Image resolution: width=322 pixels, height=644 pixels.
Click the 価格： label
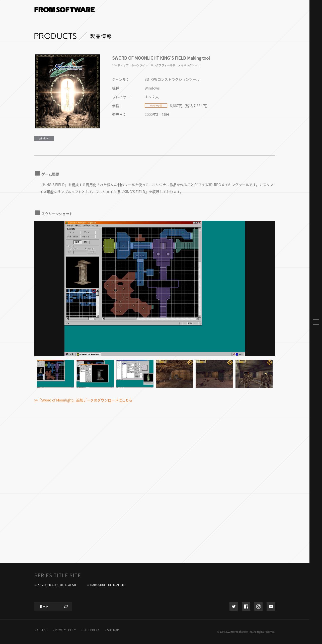click(x=117, y=106)
